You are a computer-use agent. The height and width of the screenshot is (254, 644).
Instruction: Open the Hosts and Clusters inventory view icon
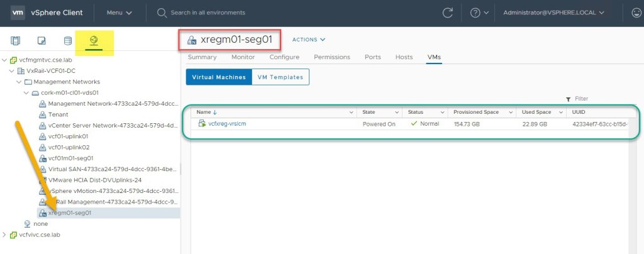point(16,41)
